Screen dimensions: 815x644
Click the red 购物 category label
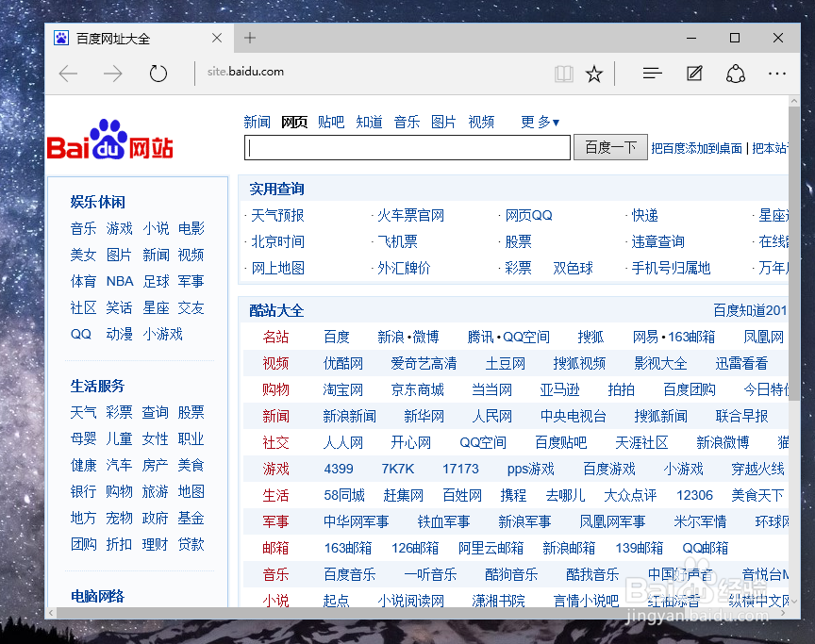pos(275,390)
